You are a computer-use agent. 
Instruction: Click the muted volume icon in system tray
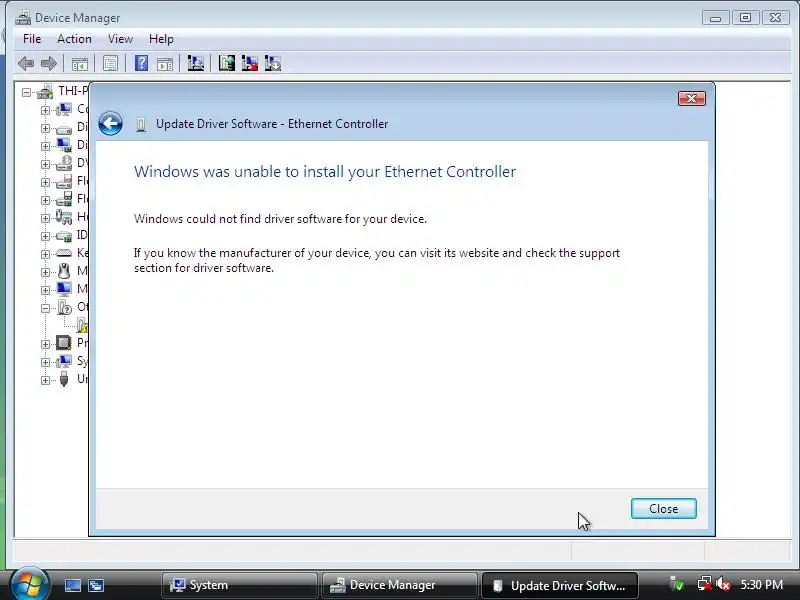723,584
